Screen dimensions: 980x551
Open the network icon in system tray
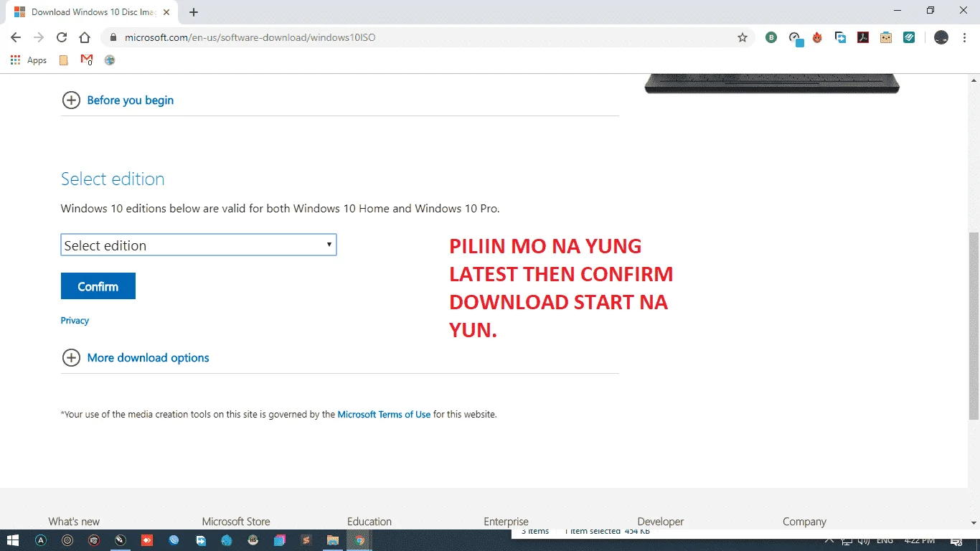click(847, 540)
